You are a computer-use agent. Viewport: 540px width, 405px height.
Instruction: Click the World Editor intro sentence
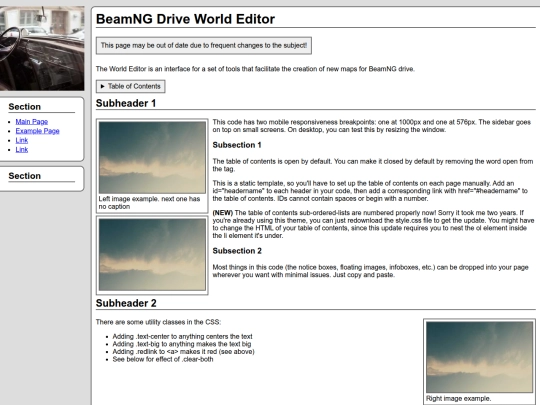[x=255, y=69]
